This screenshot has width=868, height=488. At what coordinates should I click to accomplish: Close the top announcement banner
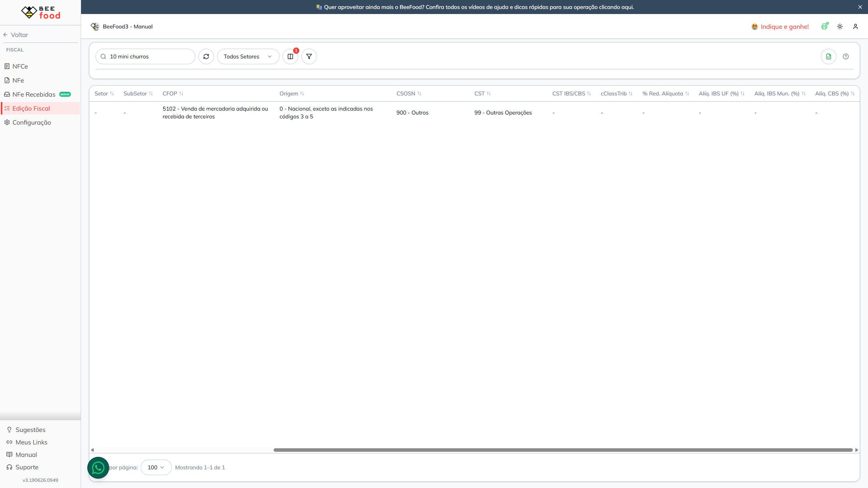(860, 7)
